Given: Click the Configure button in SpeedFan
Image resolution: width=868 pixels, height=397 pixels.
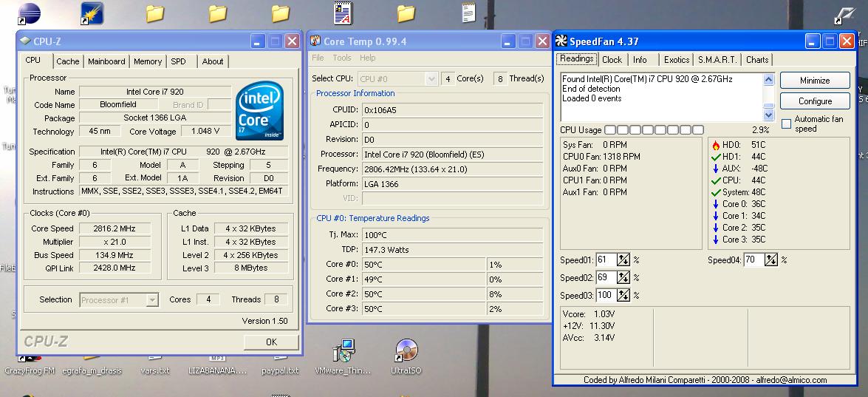Looking at the screenshot, I should pyautogui.click(x=815, y=101).
